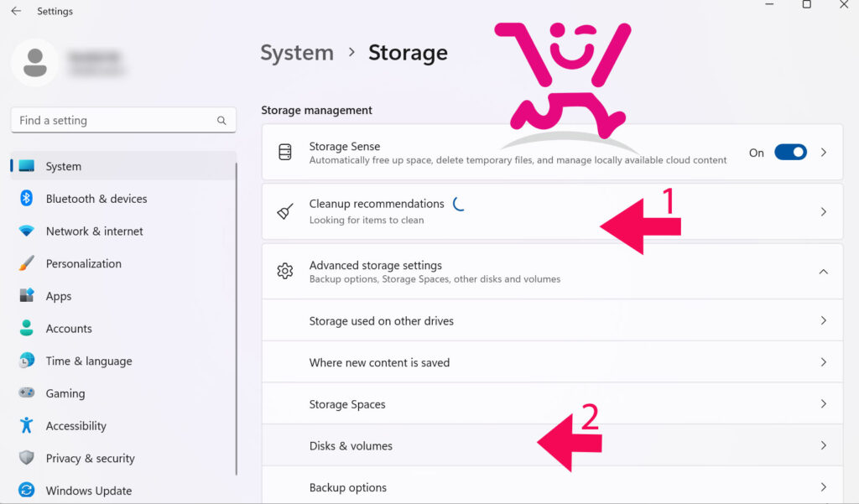
Task: Open Bluetooth & devices settings
Action: click(123, 198)
